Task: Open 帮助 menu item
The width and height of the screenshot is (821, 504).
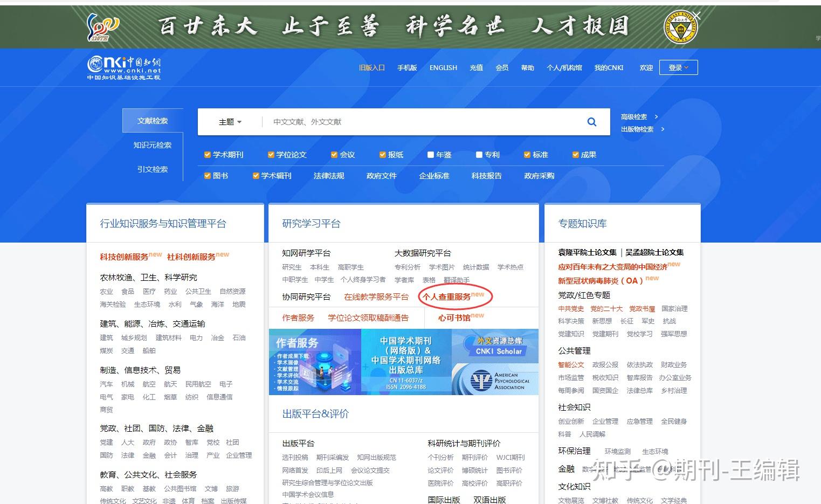Action: pos(527,68)
